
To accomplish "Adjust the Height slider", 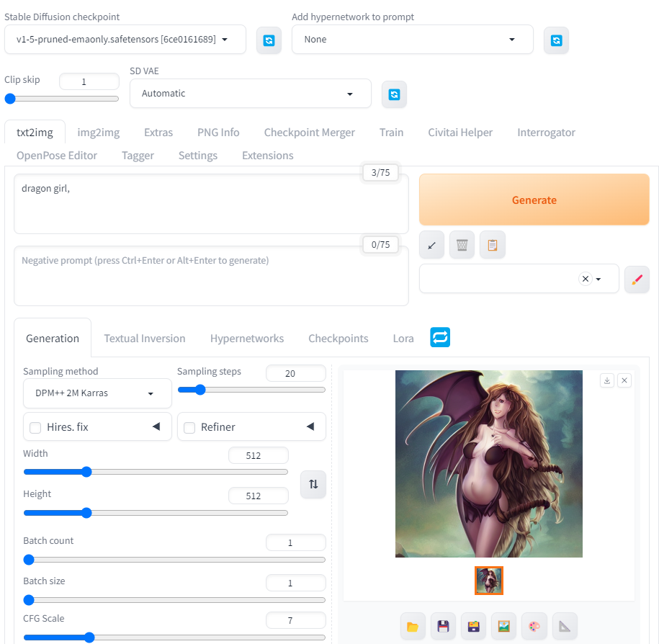I will (156, 513).
